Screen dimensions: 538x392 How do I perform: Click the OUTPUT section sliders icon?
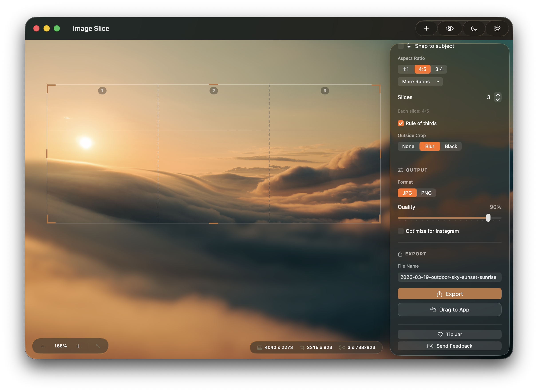click(x=400, y=170)
